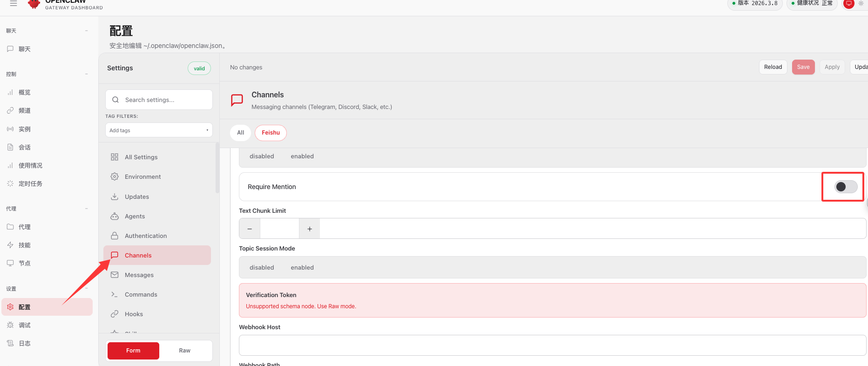Click the Update button
Screen dimensions: 868x366
pos(860,67)
